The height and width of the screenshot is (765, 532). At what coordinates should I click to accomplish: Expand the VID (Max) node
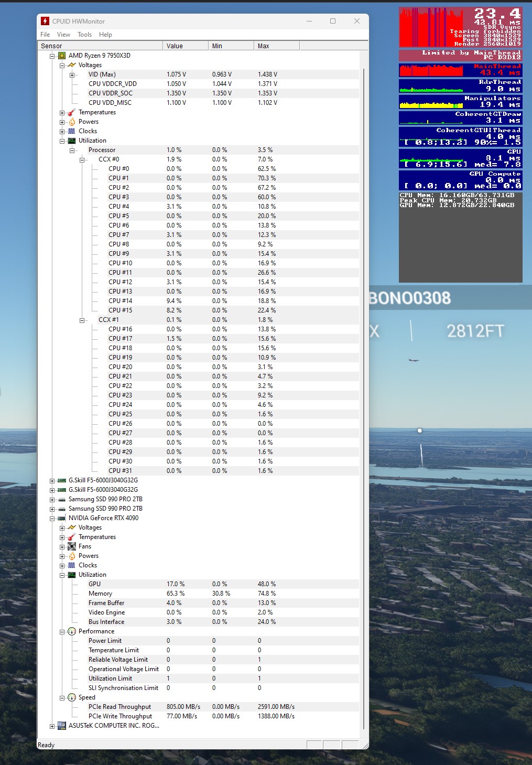[72, 74]
